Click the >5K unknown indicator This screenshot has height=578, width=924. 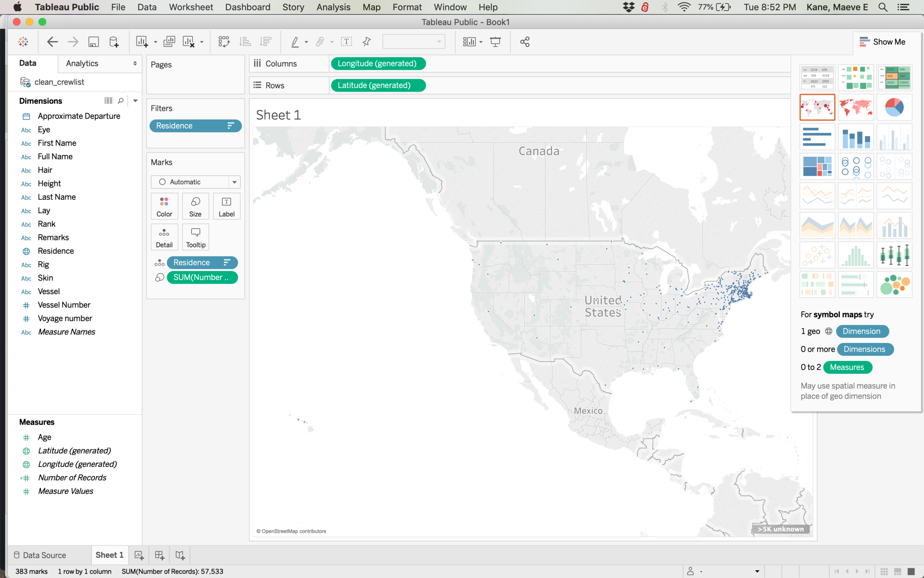tap(781, 529)
